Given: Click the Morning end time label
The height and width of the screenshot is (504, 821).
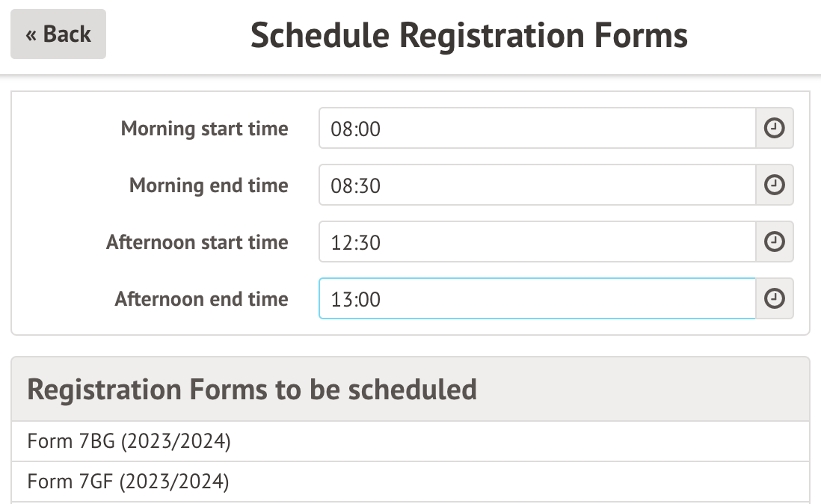Looking at the screenshot, I should point(209,185).
